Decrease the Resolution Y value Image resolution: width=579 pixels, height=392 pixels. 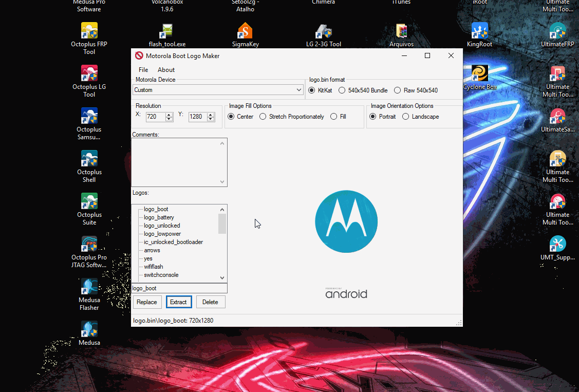(211, 119)
